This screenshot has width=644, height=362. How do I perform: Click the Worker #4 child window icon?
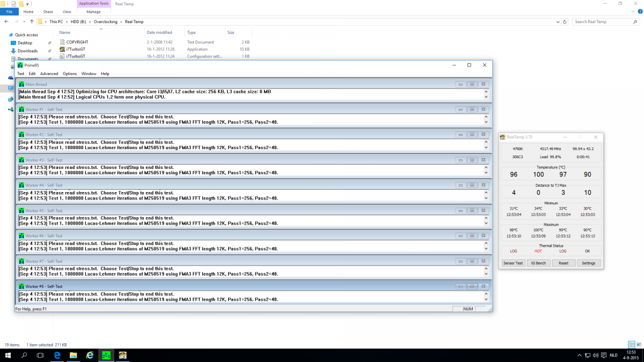click(x=21, y=185)
